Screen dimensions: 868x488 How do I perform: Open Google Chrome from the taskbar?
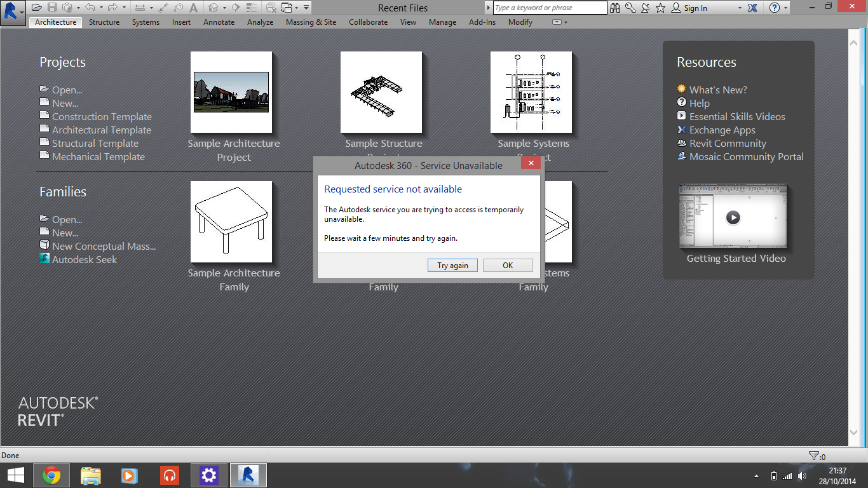point(51,475)
